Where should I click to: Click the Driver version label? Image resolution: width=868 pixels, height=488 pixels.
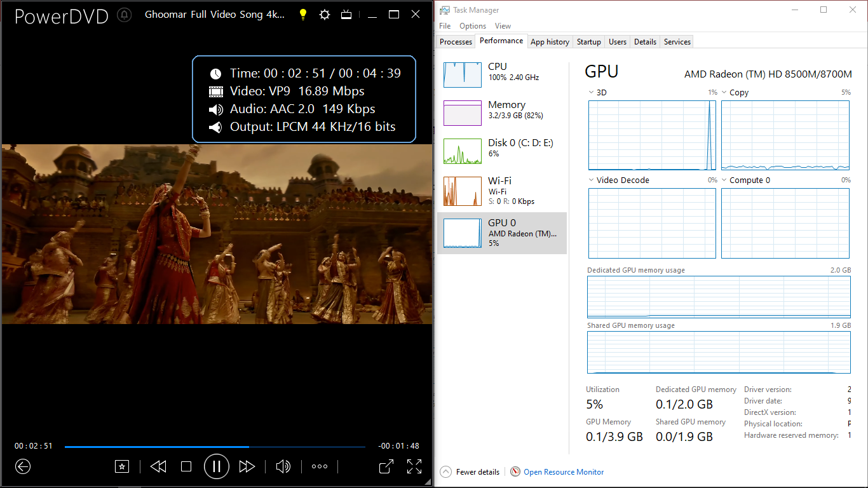(x=768, y=390)
